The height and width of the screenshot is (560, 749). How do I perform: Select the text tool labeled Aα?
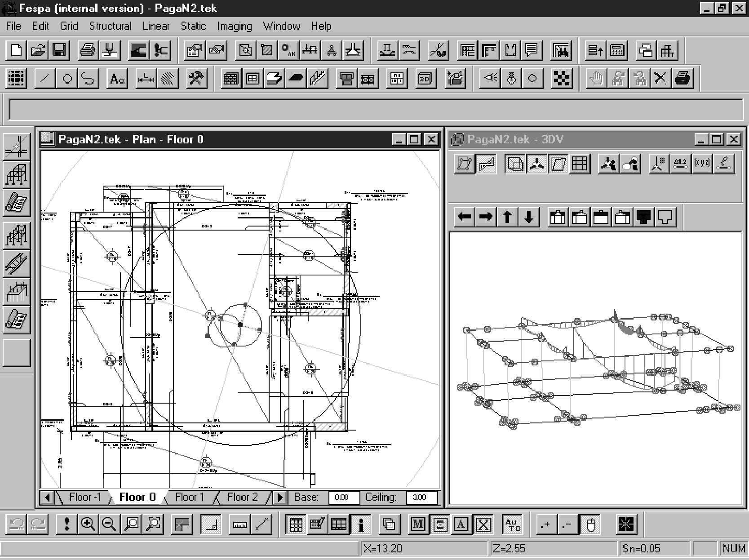pyautogui.click(x=117, y=79)
